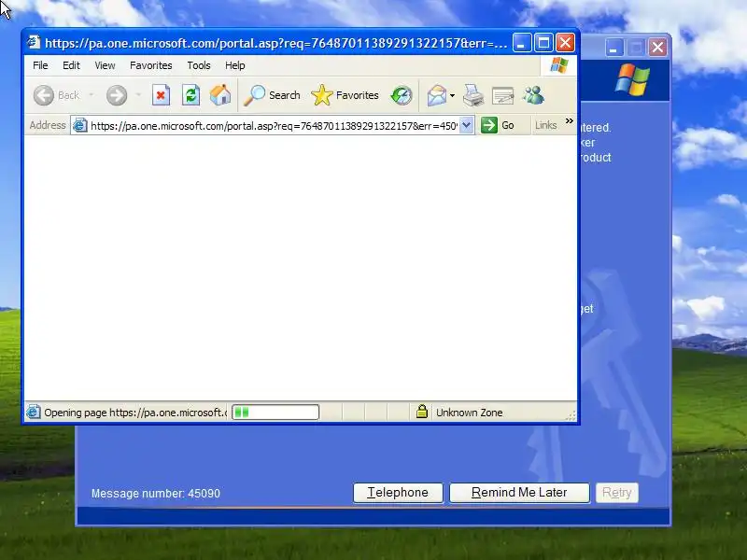Open Messenger people icon
The height and width of the screenshot is (560, 747).
click(533, 95)
